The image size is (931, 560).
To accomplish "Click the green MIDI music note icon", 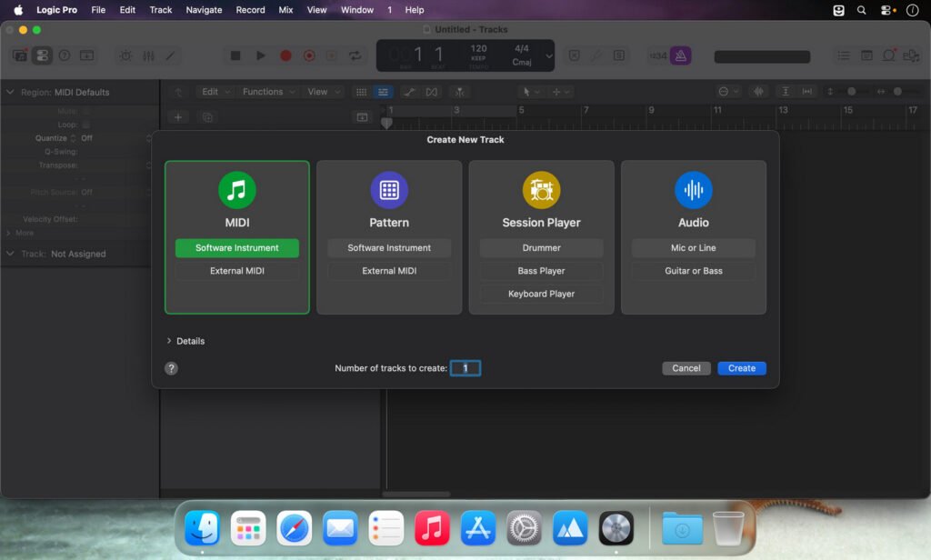I will tap(237, 190).
